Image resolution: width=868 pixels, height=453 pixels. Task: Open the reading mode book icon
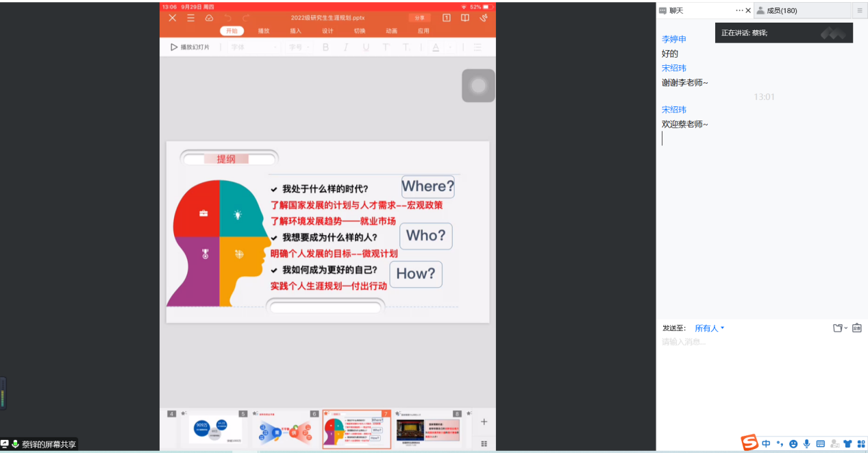click(x=465, y=18)
